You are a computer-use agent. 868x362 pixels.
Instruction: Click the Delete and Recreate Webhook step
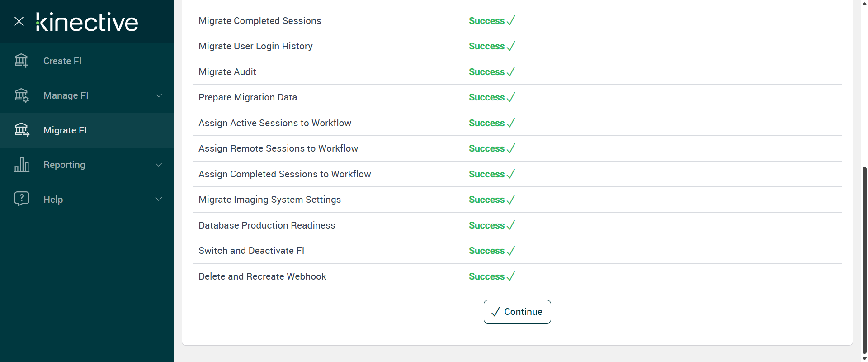coord(262,276)
